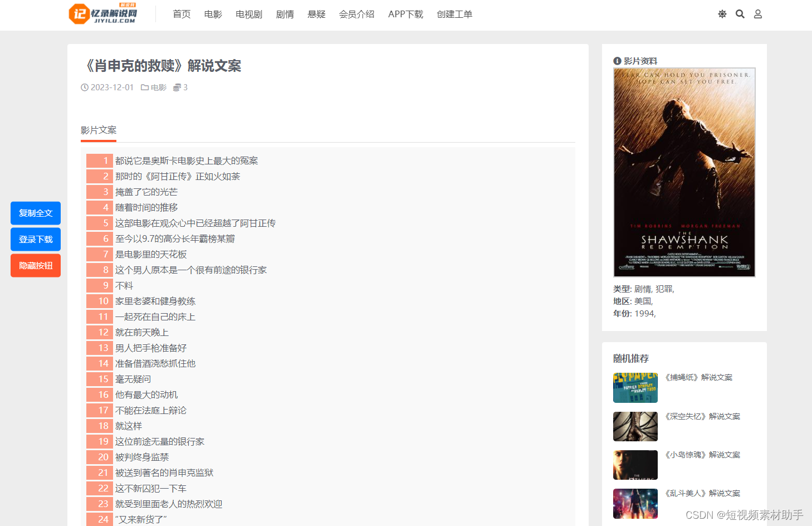
Task: Open the 《捕蝇纸》解说文案 link
Action: [x=698, y=378]
